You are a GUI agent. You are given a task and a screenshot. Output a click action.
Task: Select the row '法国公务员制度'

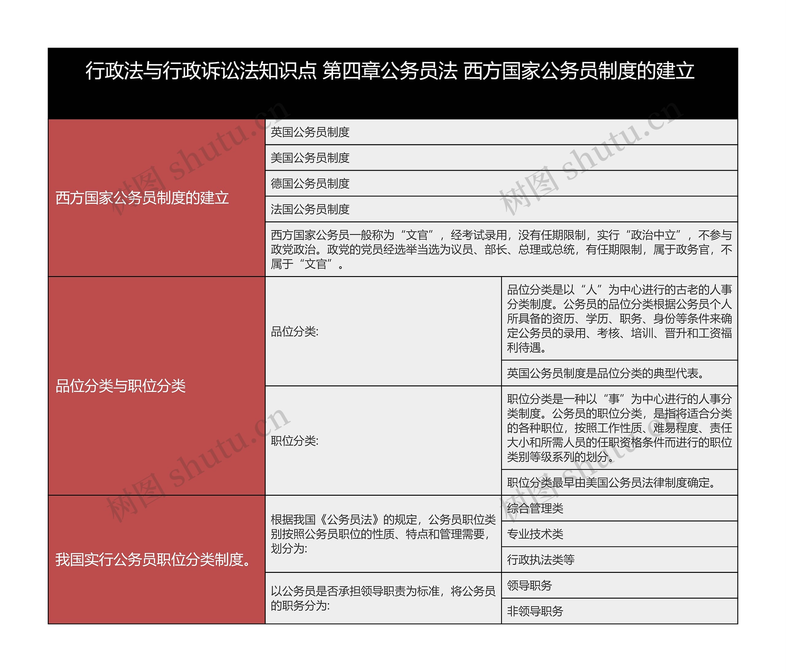point(501,209)
